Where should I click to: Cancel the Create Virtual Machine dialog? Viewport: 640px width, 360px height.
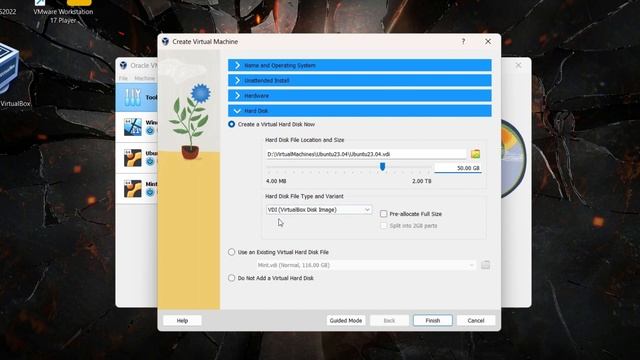pos(476,320)
